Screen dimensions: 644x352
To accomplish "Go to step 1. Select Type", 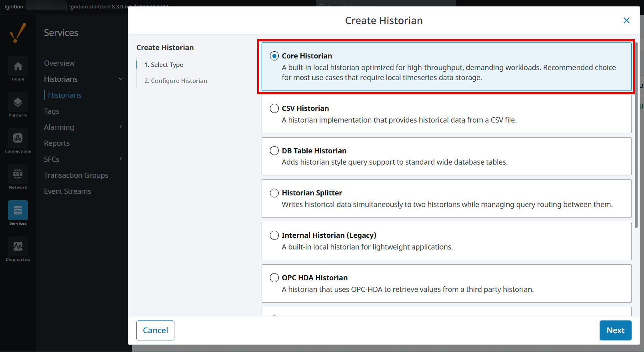I will (x=164, y=65).
